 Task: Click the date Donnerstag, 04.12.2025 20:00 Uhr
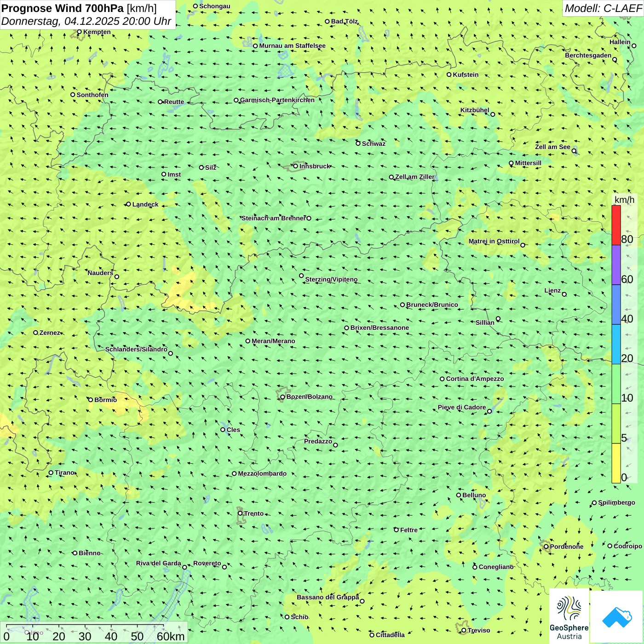tap(86, 21)
